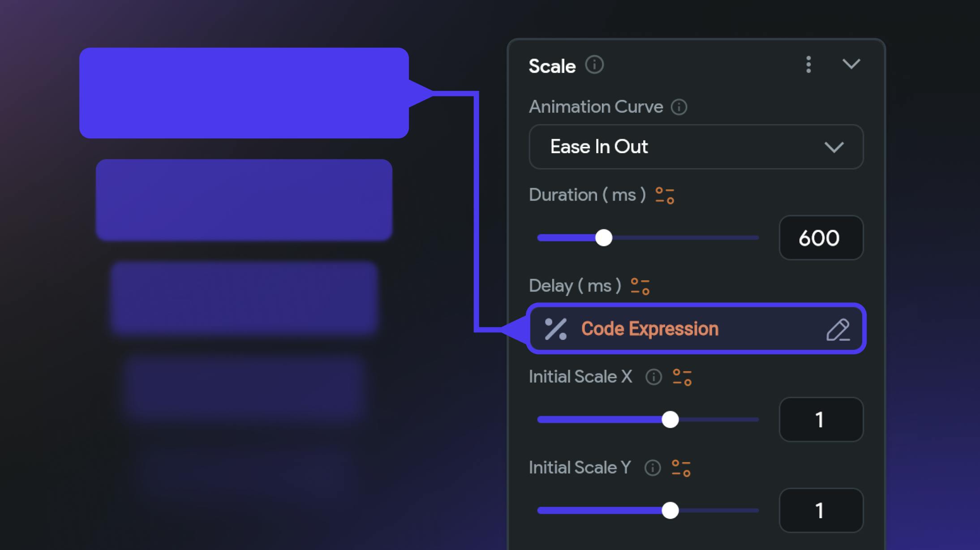Open the Ease In Out dropdown

(681, 147)
